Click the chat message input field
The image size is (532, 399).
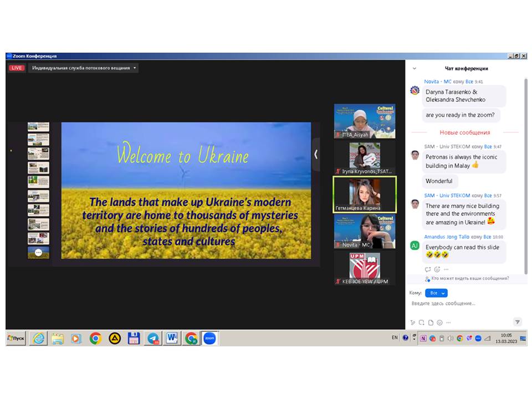[465, 303]
